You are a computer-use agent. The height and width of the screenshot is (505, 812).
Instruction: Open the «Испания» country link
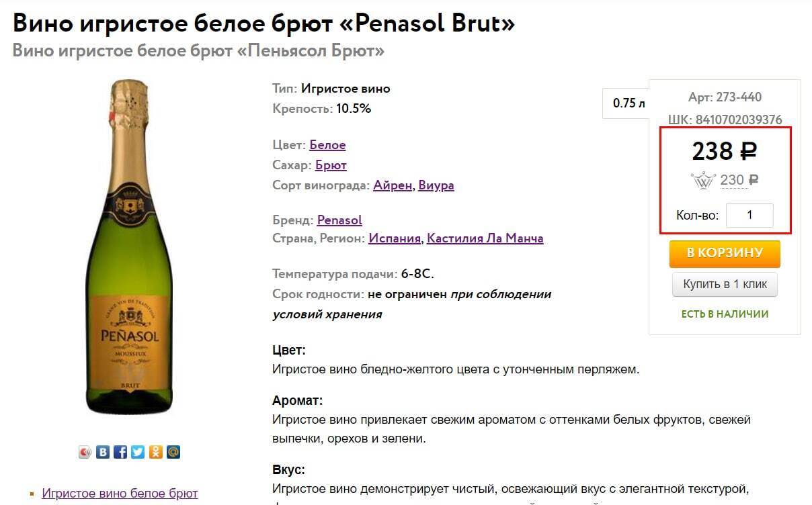[395, 238]
